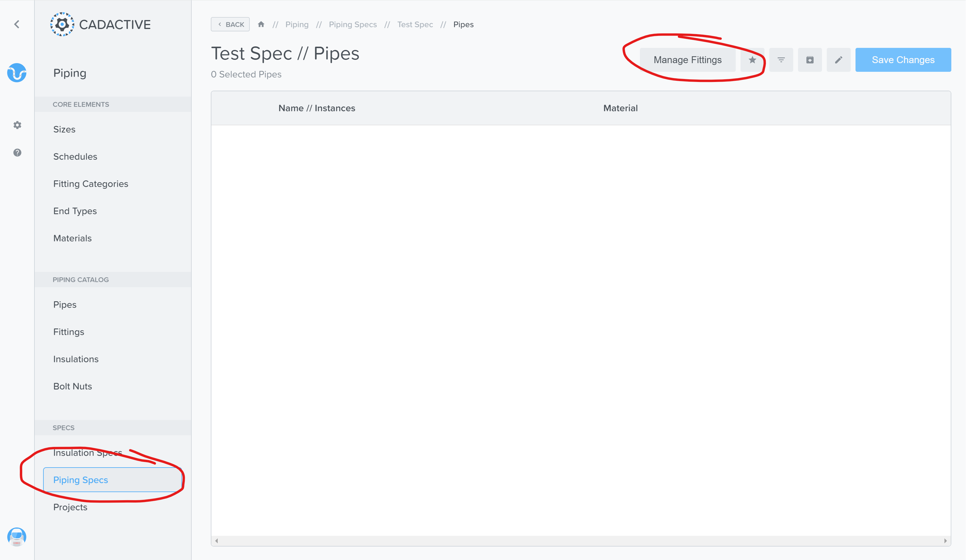Viewport: 966px width, 560px height.
Task: Click the blue piping module icon
Action: click(x=17, y=73)
